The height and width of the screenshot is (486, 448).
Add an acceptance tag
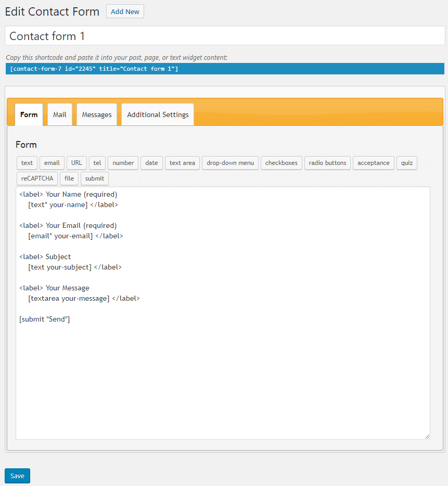pyautogui.click(x=374, y=163)
